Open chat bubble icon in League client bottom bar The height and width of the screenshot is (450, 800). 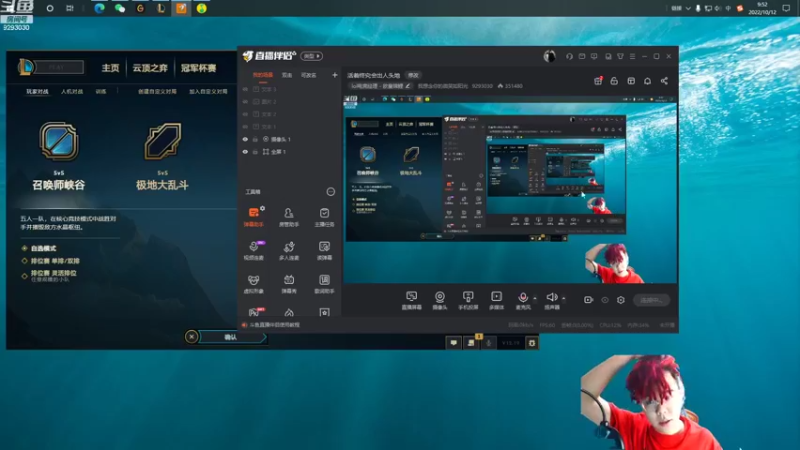(x=453, y=343)
